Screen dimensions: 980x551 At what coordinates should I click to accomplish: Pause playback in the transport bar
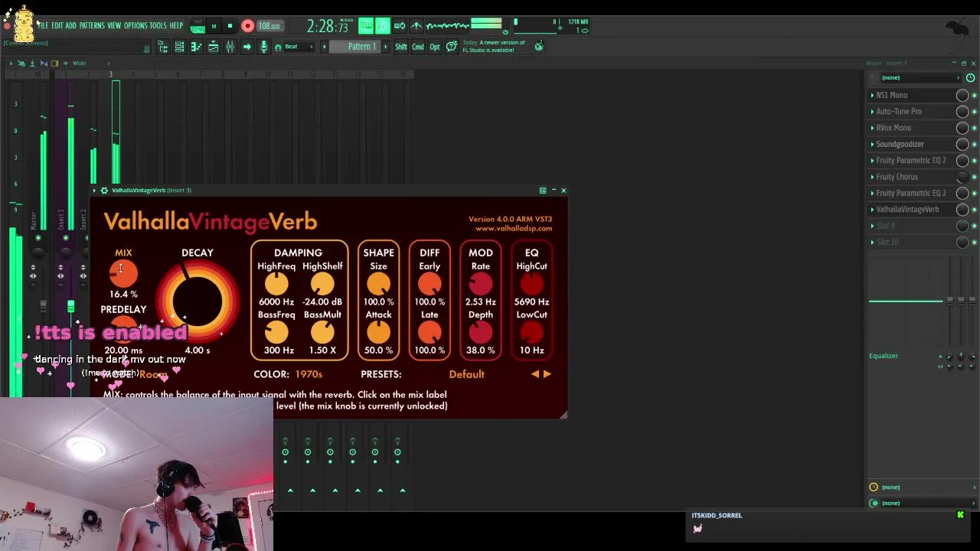click(214, 26)
